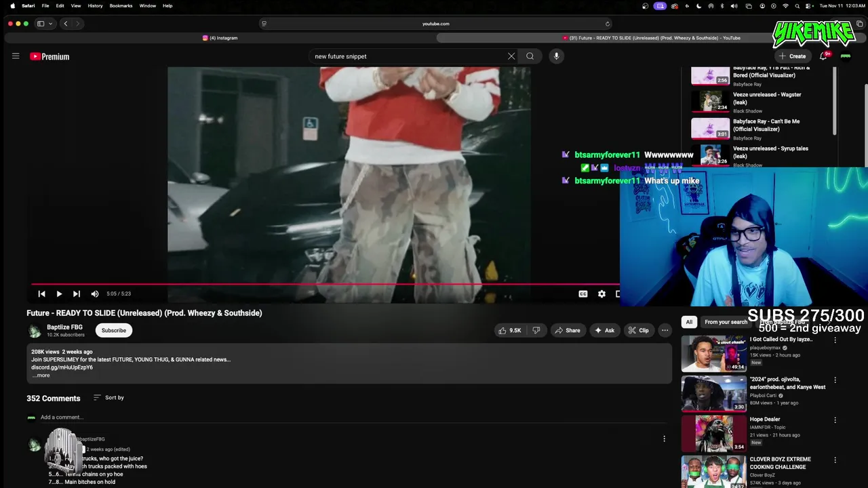Viewport: 868px width, 488px height.
Task: Open I Got Called Out By layze thumbnail
Action: pos(713,353)
